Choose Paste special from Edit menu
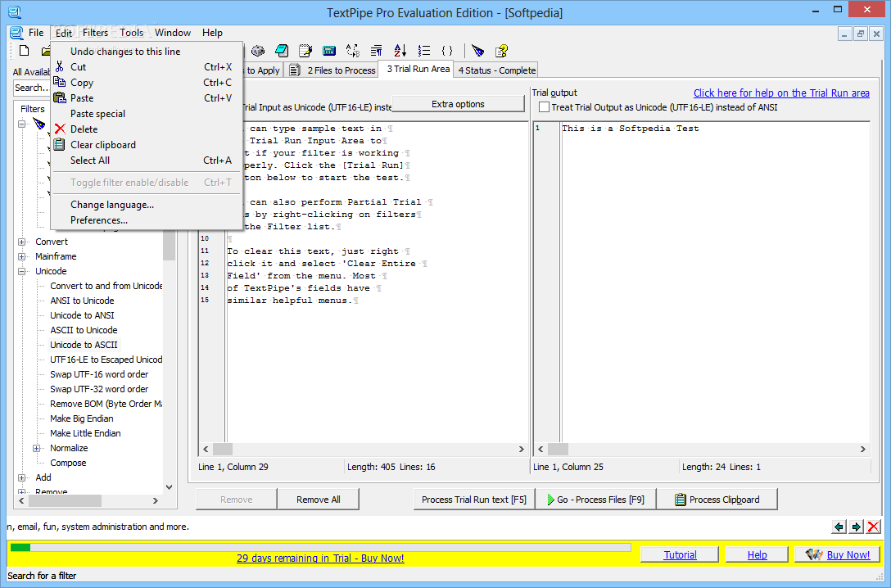The height and width of the screenshot is (588, 891). click(x=147, y=114)
